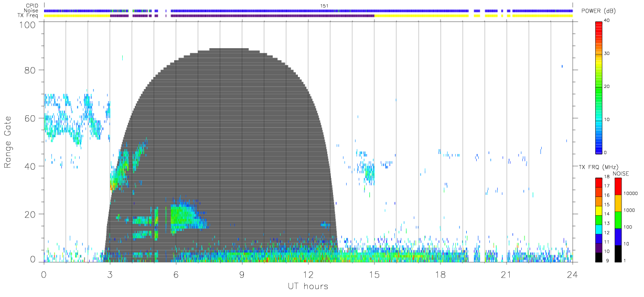Click the cyan segment of the TX FRQ scale

coord(598,229)
